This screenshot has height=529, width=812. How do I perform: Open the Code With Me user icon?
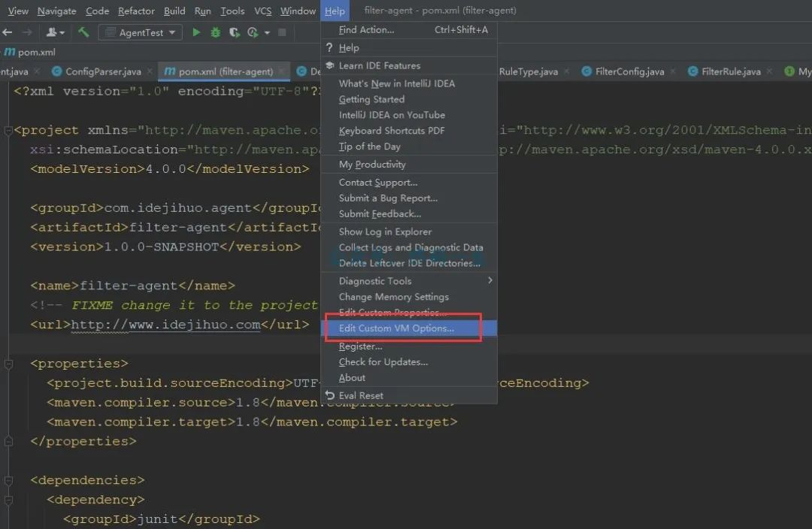[x=55, y=32]
